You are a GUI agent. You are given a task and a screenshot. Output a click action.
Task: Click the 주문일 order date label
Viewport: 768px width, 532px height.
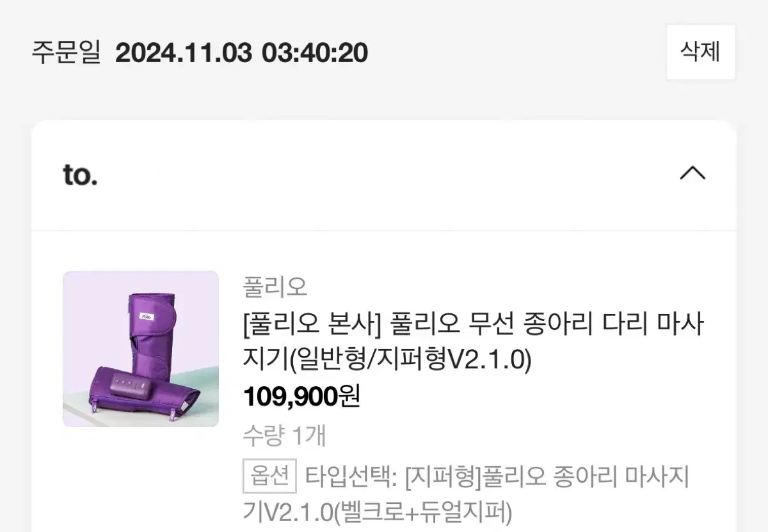point(67,52)
